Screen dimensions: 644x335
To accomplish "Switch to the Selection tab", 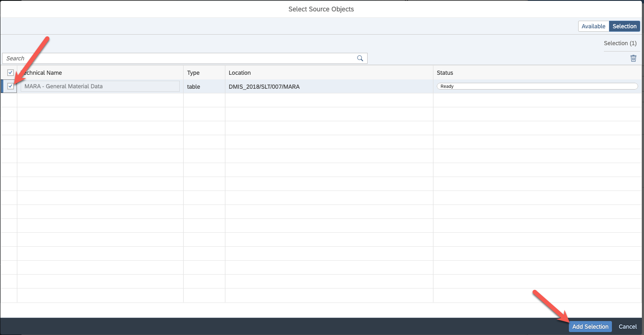I will click(x=624, y=26).
